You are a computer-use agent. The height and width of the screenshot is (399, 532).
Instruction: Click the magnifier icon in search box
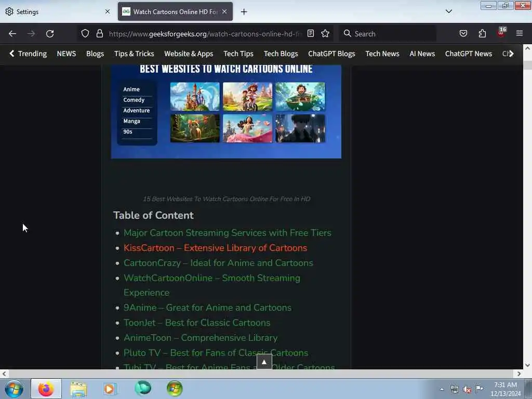347,33
